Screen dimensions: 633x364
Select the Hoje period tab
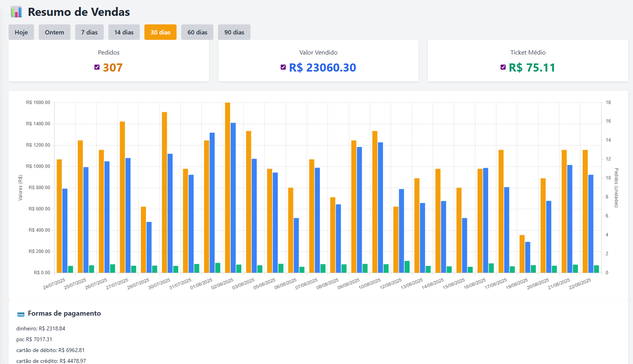[x=21, y=32]
